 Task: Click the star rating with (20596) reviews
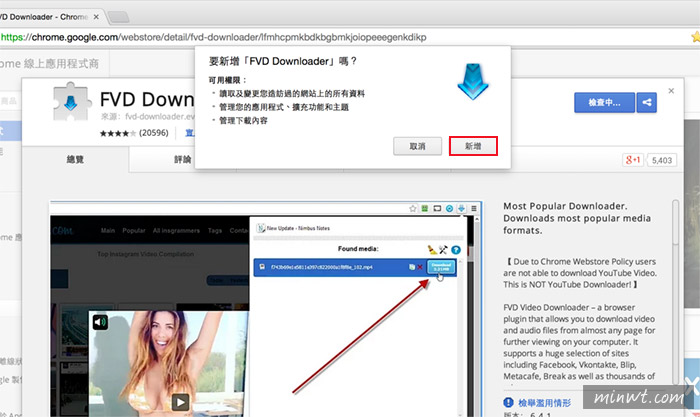click(134, 133)
